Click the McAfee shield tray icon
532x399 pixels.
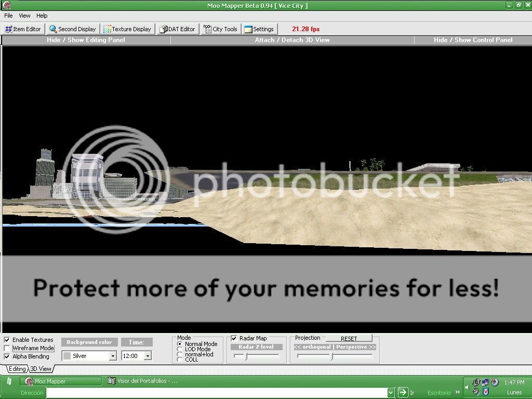pyautogui.click(x=486, y=392)
